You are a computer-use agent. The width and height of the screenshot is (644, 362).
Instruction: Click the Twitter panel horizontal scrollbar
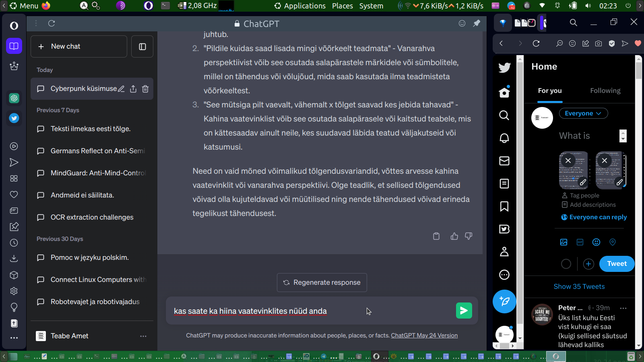pyautogui.click(x=504, y=346)
